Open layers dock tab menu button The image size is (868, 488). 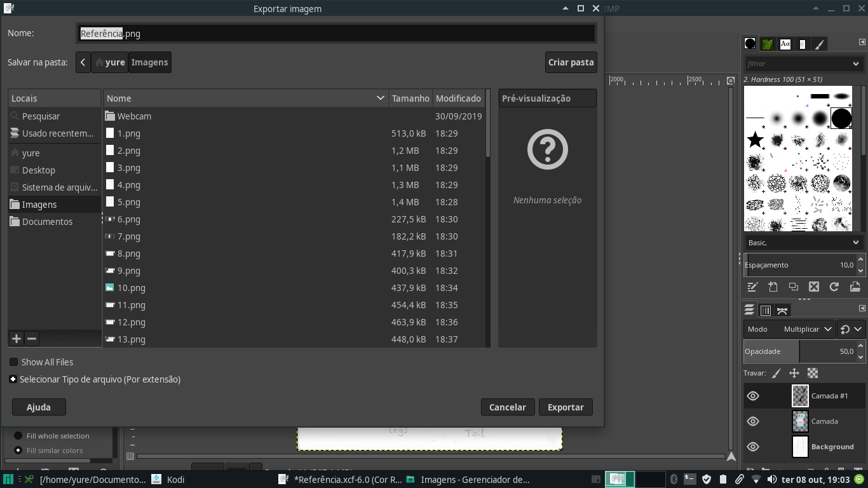pos(862,308)
